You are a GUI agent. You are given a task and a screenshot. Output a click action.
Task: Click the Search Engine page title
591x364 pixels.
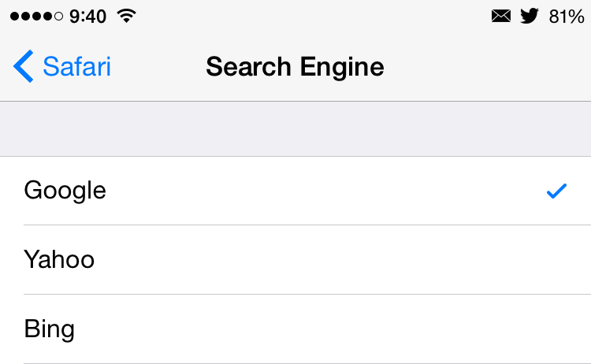coord(295,66)
